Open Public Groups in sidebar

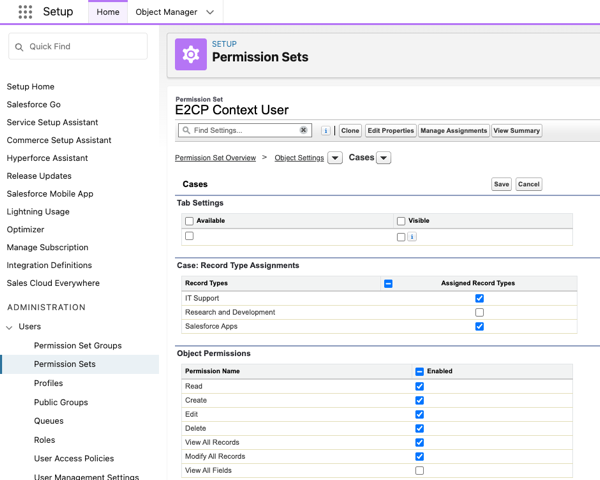(61, 402)
